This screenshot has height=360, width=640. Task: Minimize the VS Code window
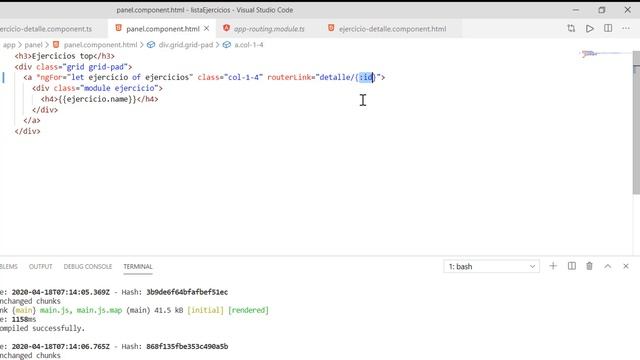pyautogui.click(x=576, y=10)
